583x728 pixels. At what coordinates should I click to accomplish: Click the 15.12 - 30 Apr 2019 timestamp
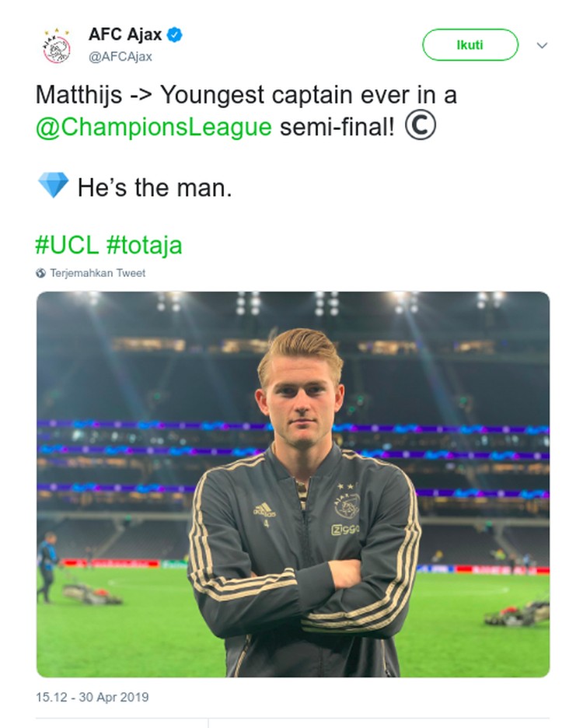[x=93, y=697]
